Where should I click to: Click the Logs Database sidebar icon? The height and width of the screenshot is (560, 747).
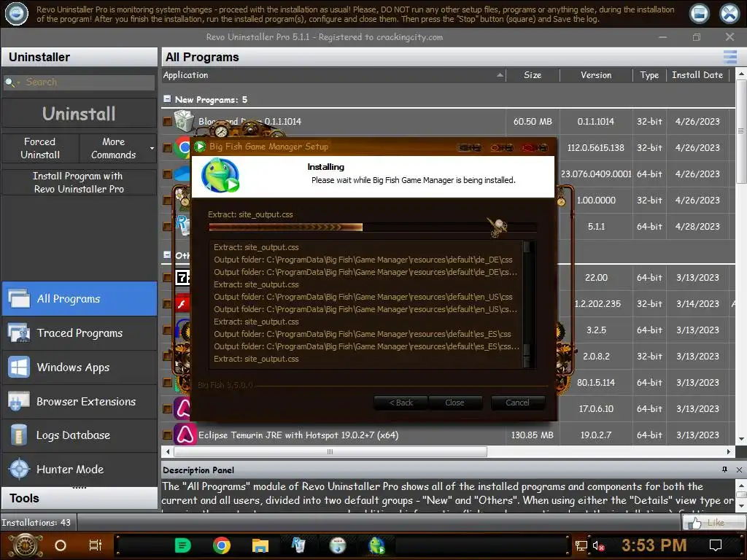[x=18, y=435]
